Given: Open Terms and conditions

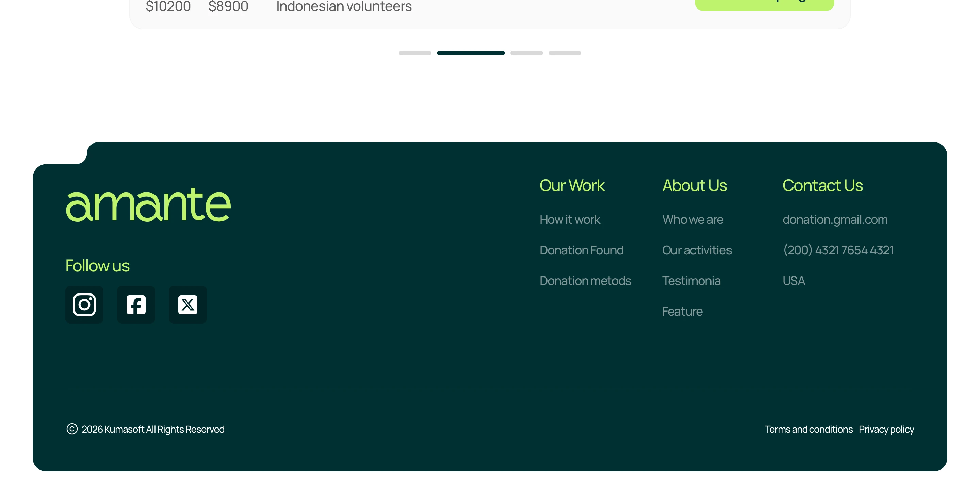Looking at the screenshot, I should [x=808, y=429].
